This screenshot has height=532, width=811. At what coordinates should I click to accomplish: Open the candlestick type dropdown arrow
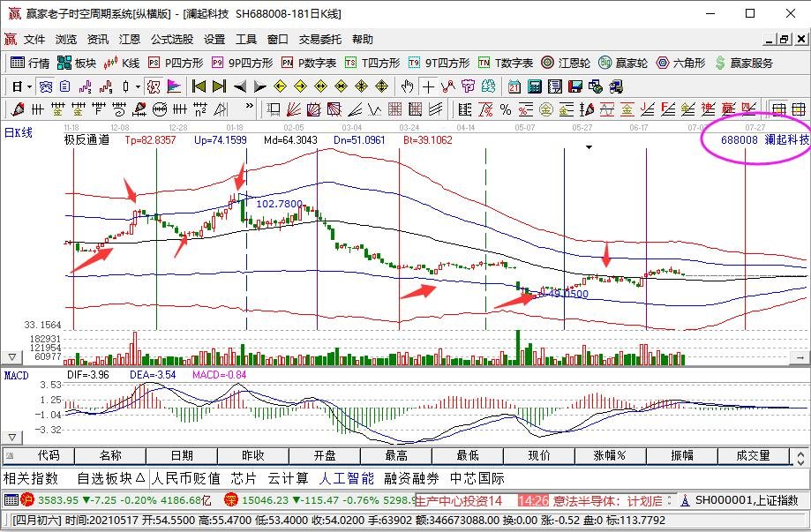pos(138,86)
